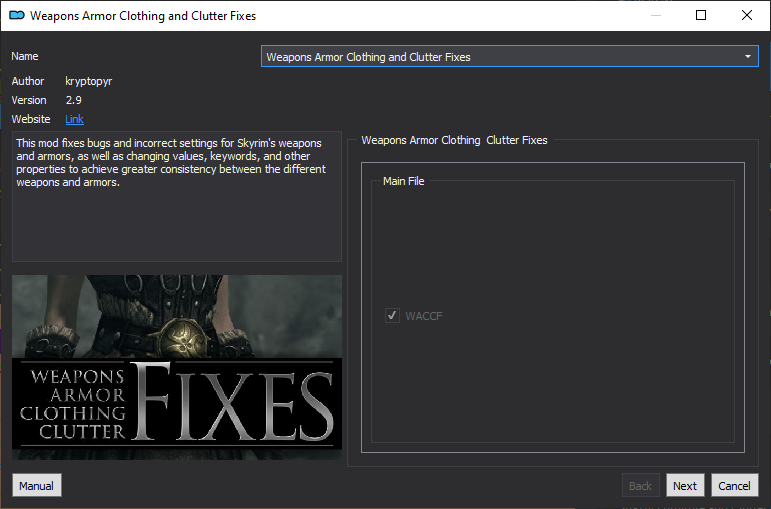
Task: Click the Name field label
Action: click(25, 56)
